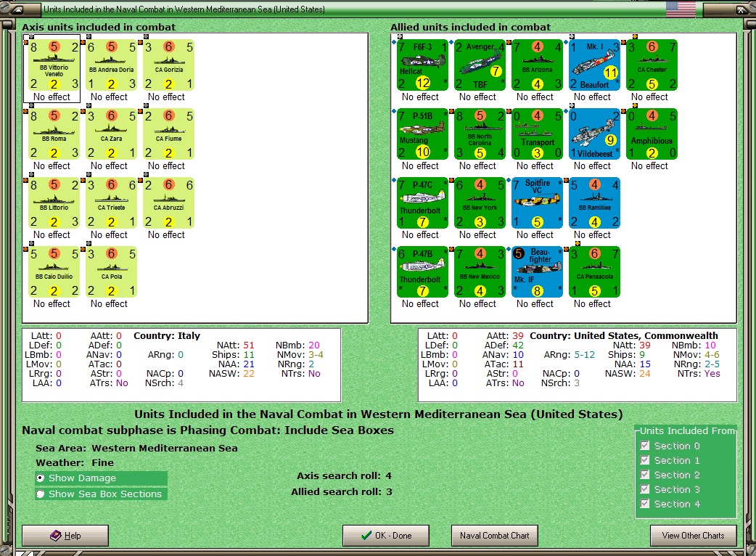
Task: Toggle the Section 2 checkbox
Action: [644, 475]
